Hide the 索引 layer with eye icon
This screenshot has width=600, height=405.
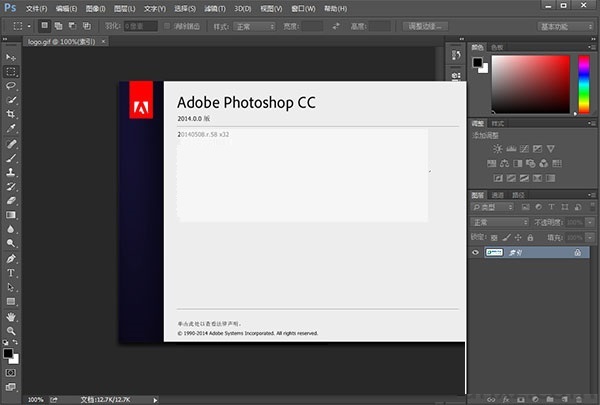pos(475,252)
